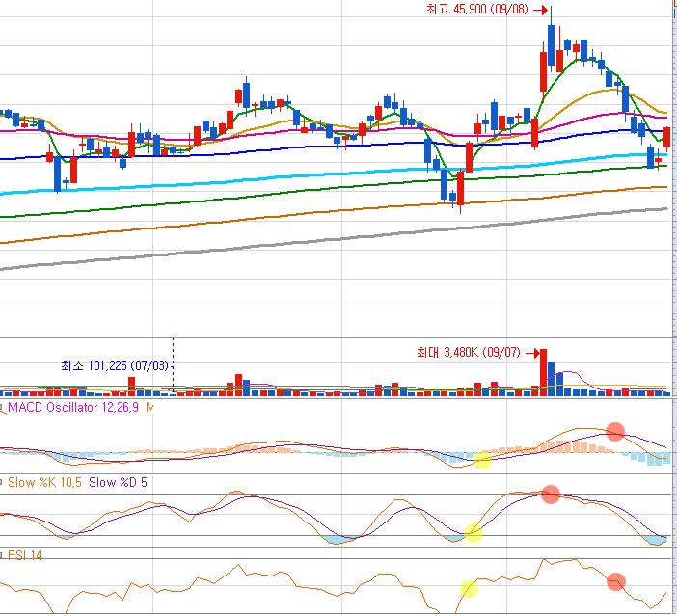Click the 최소 101,225 (07/03) minimum volume label
This screenshot has height=616, width=677.
pyautogui.click(x=115, y=366)
